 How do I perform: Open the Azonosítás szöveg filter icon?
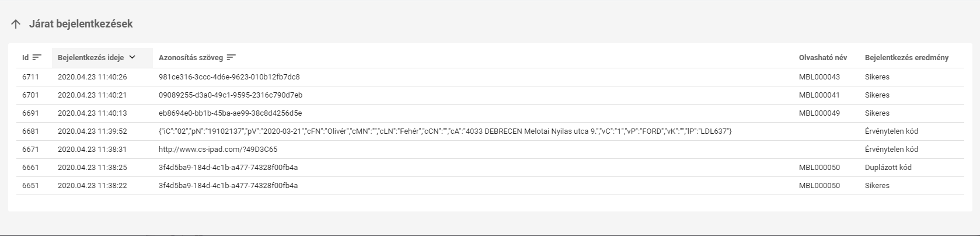231,57
